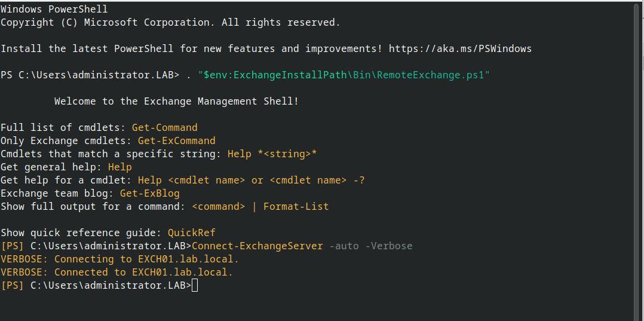Click 'VERBOSE: Connecting to EXCH01.lab.local.' line

coord(120,259)
